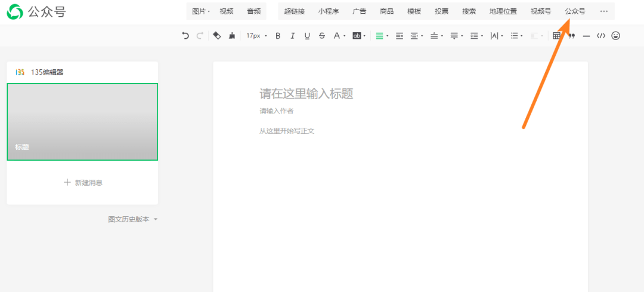
Task: Click the redo arrow icon
Action: pyautogui.click(x=200, y=36)
